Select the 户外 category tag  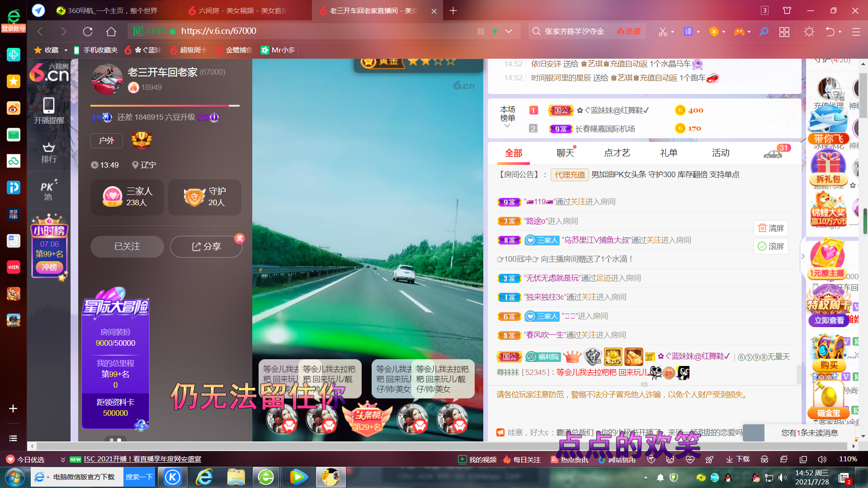[x=106, y=141]
